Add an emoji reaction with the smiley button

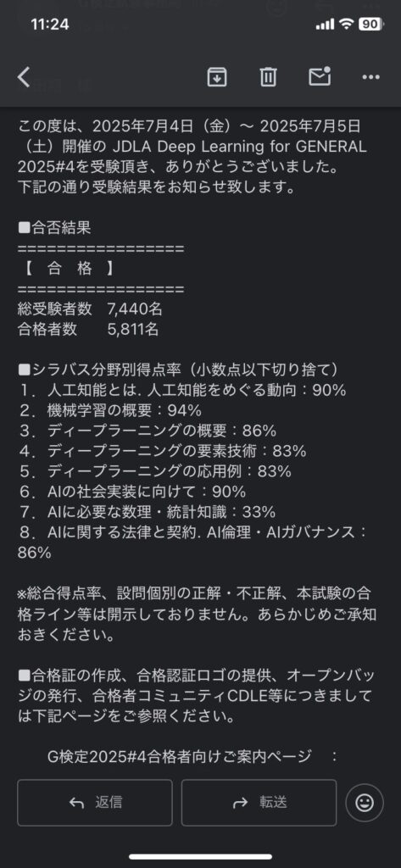(365, 802)
